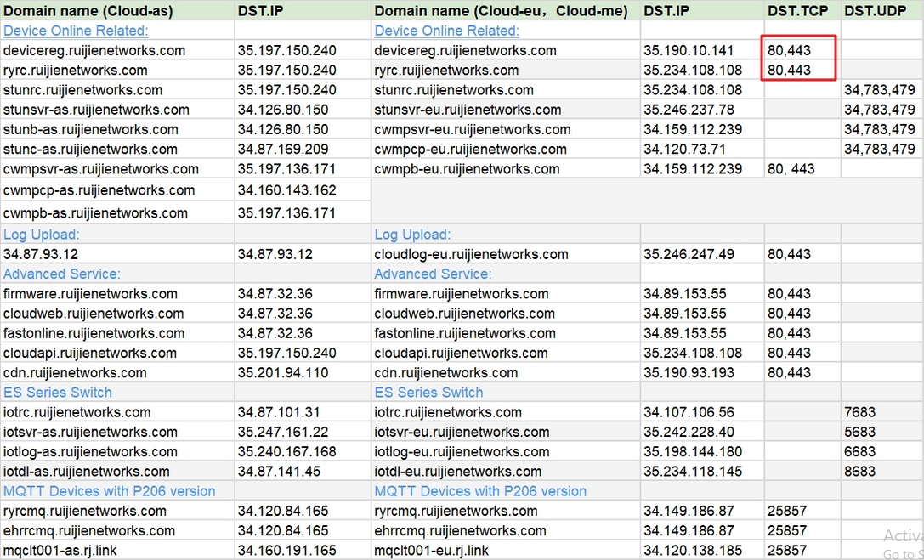Click the mqclt001-eu.rj.link domain cell
Image resolution: width=924 pixels, height=560 pixels.
click(x=432, y=551)
